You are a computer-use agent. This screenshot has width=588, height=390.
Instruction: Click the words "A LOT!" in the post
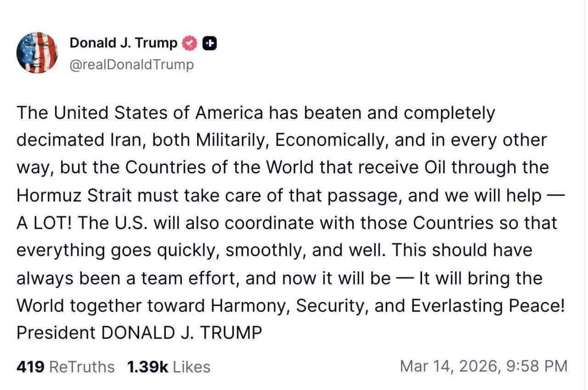click(45, 223)
